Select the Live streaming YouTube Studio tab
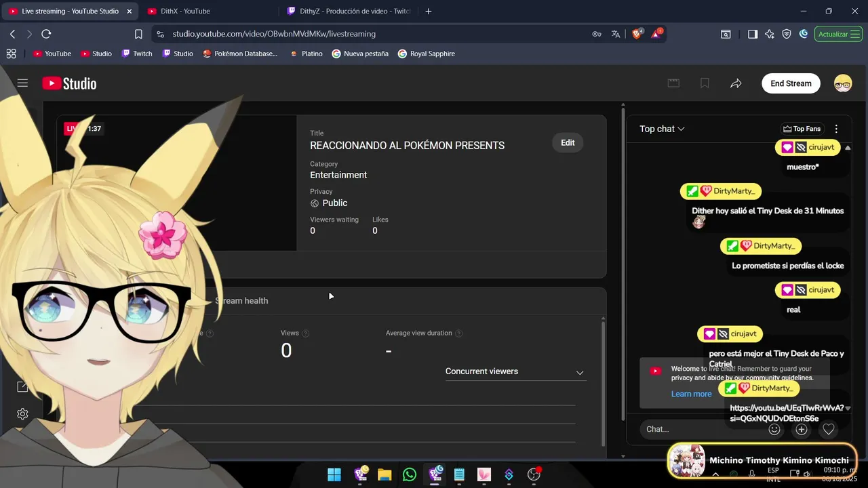 point(69,11)
